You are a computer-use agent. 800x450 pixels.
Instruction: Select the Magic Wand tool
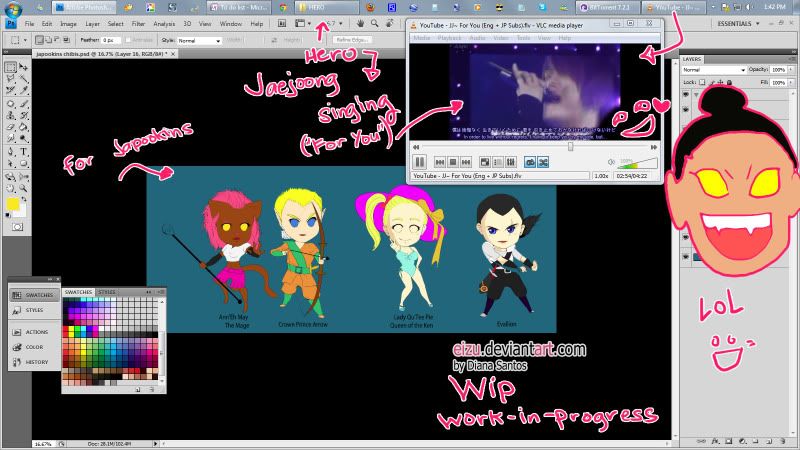coord(23,79)
